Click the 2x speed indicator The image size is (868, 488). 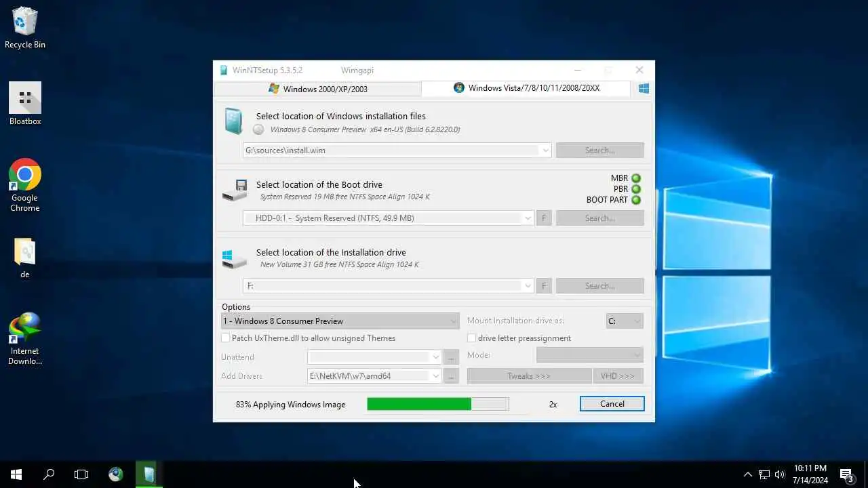(553, 405)
